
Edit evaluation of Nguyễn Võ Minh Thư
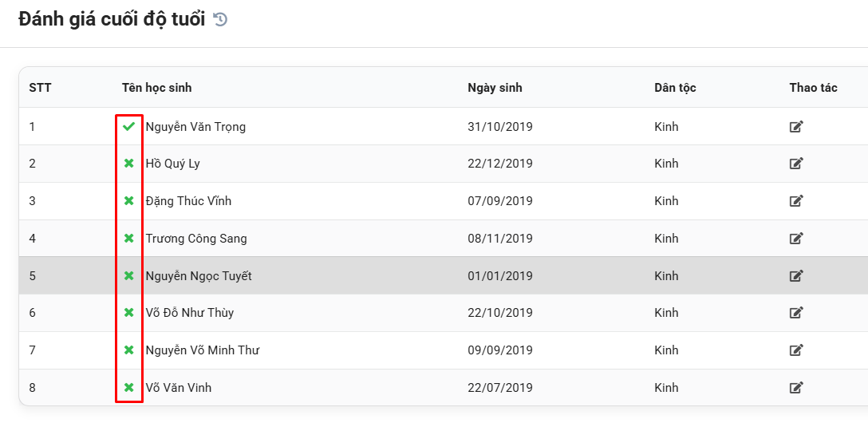coord(796,350)
